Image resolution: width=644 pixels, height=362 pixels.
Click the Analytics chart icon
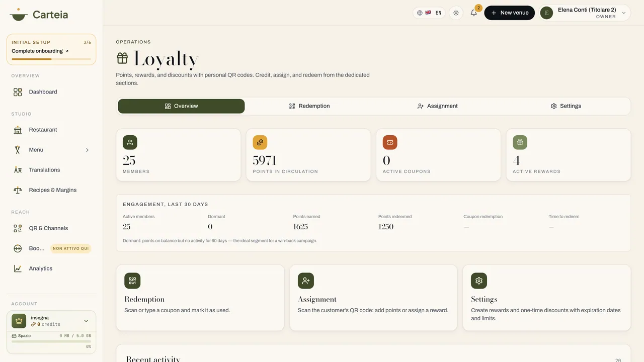point(18,268)
